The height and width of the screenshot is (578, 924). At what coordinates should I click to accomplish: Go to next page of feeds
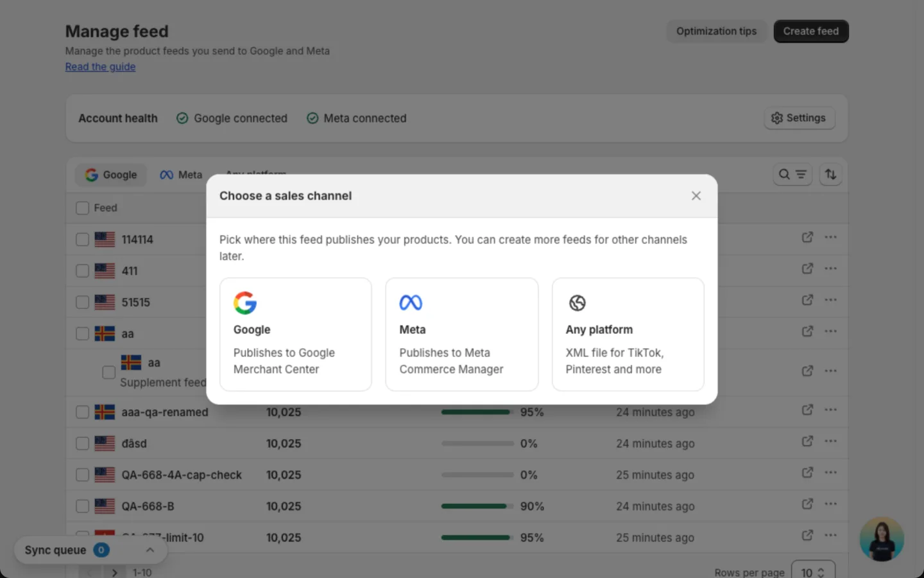point(114,572)
